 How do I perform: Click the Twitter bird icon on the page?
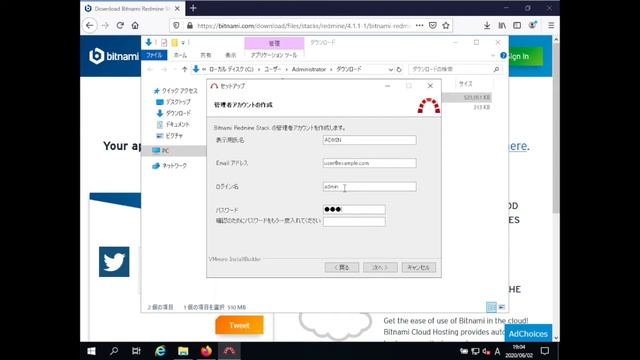coord(114,262)
